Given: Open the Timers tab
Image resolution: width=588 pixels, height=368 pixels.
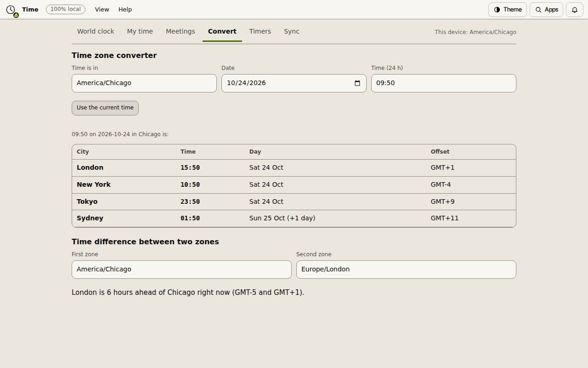Looking at the screenshot, I should (x=260, y=31).
